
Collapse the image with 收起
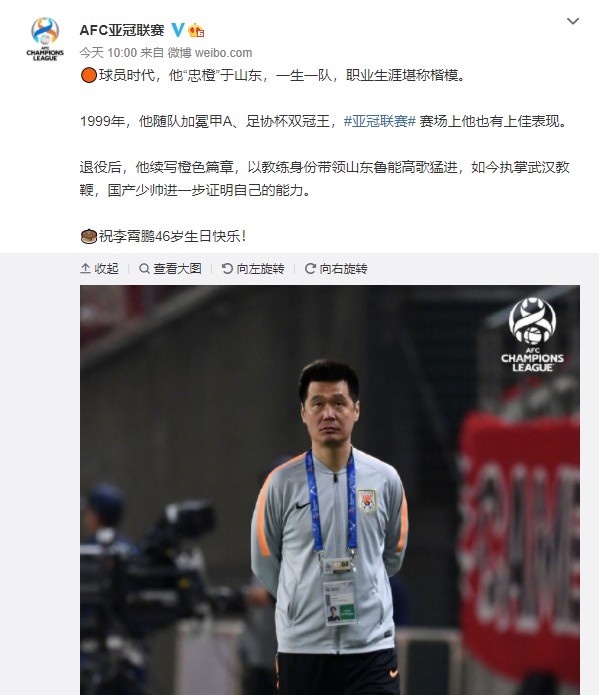99,269
